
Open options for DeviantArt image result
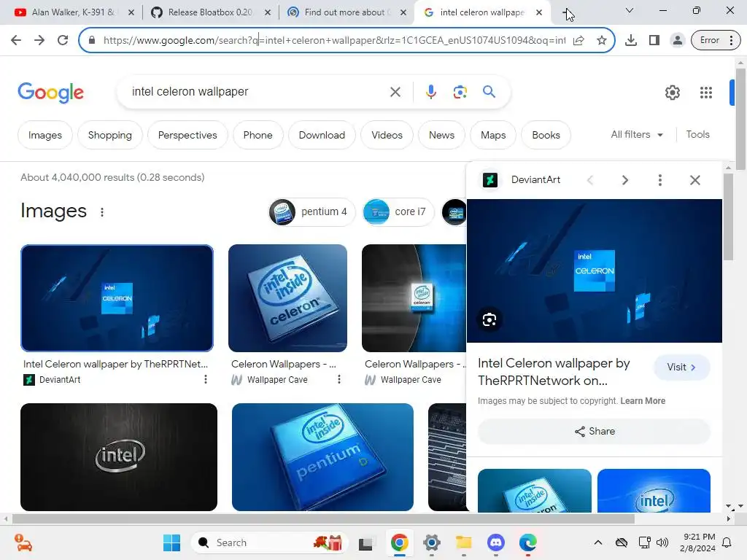(x=205, y=379)
